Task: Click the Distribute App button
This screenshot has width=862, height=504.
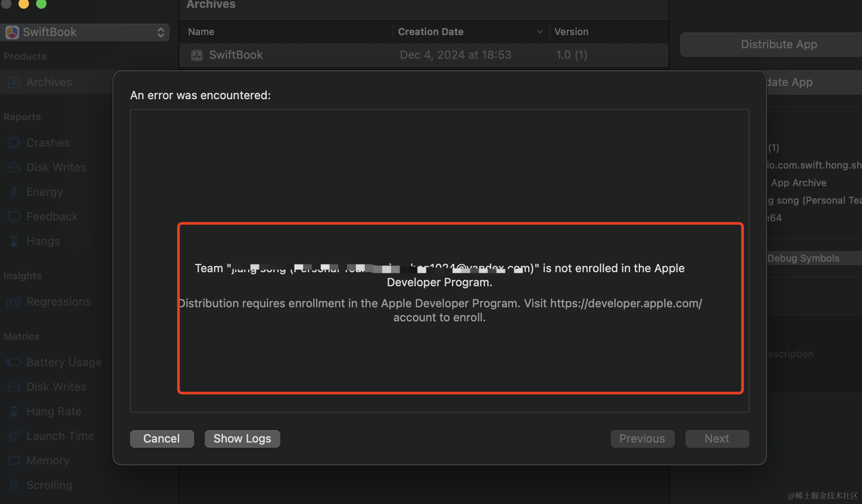Action: [x=779, y=44]
